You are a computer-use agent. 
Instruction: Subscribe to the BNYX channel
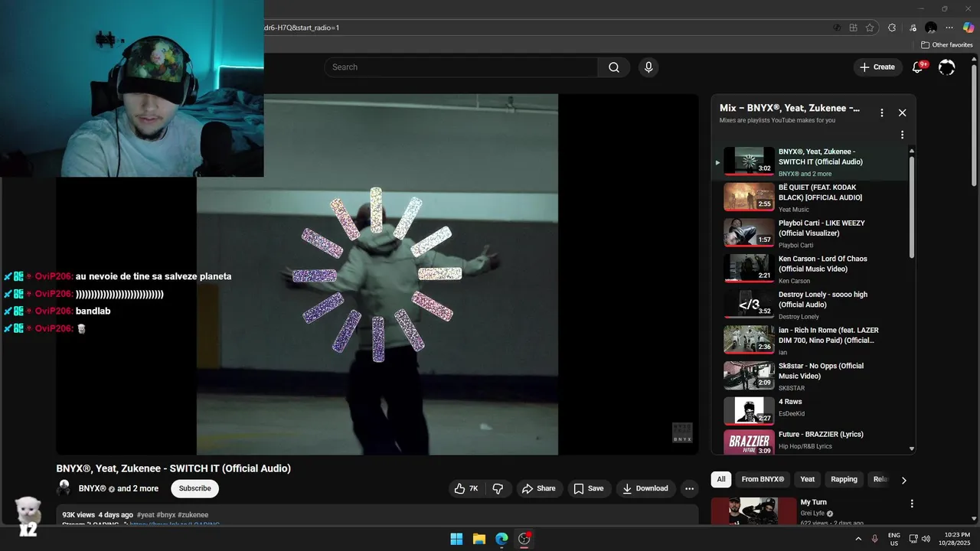[194, 488]
